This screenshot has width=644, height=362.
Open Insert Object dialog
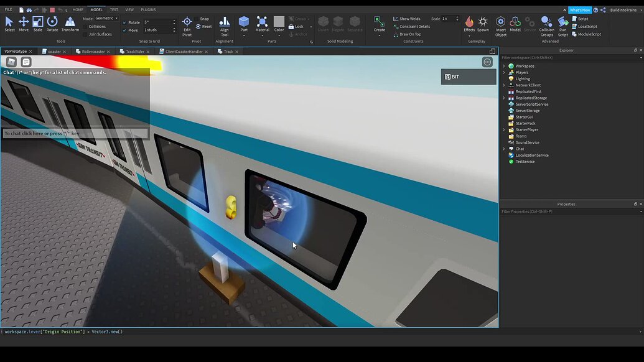pyautogui.click(x=501, y=26)
